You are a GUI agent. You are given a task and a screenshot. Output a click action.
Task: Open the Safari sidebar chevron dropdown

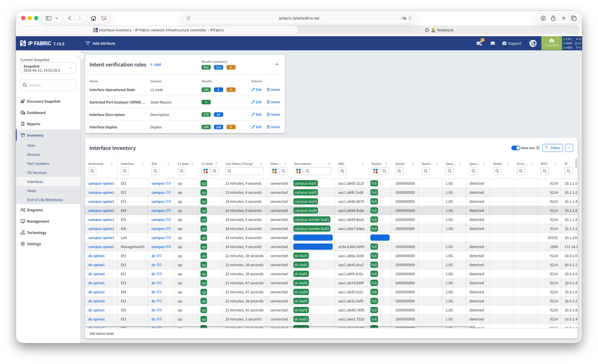(x=57, y=18)
